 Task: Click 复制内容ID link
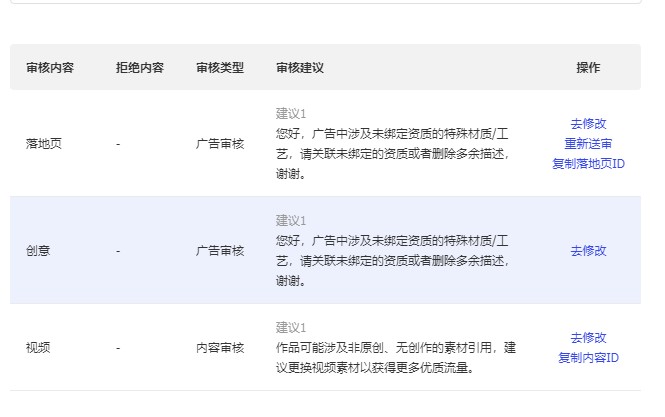(x=588, y=358)
